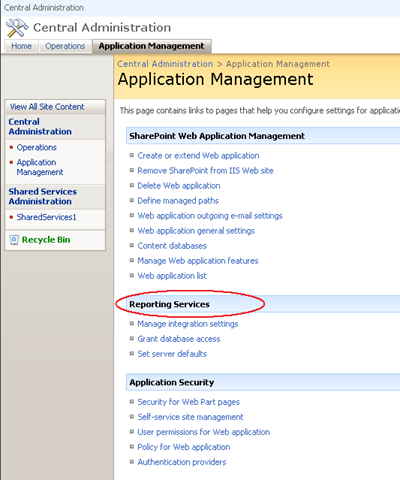Image resolution: width=400 pixels, height=480 pixels.
Task: Open SharedServices1 link
Action: (47, 217)
